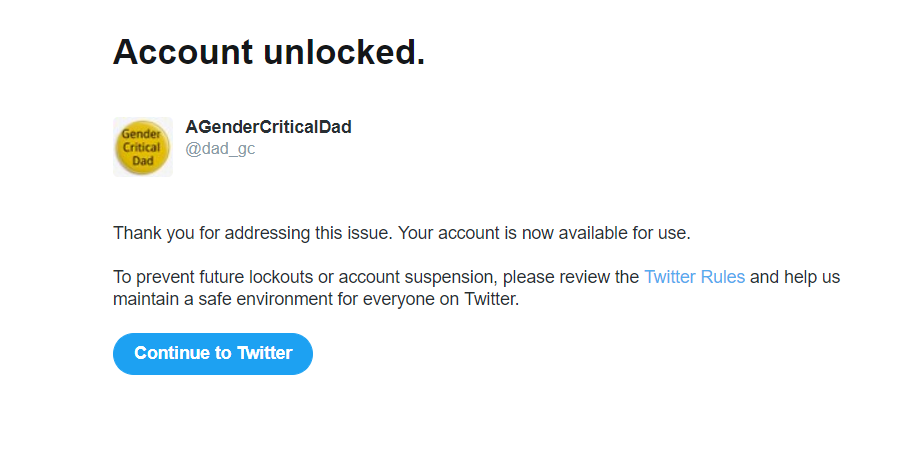913x465 pixels.
Task: Click the "Account unlocked." heading
Action: coord(269,52)
